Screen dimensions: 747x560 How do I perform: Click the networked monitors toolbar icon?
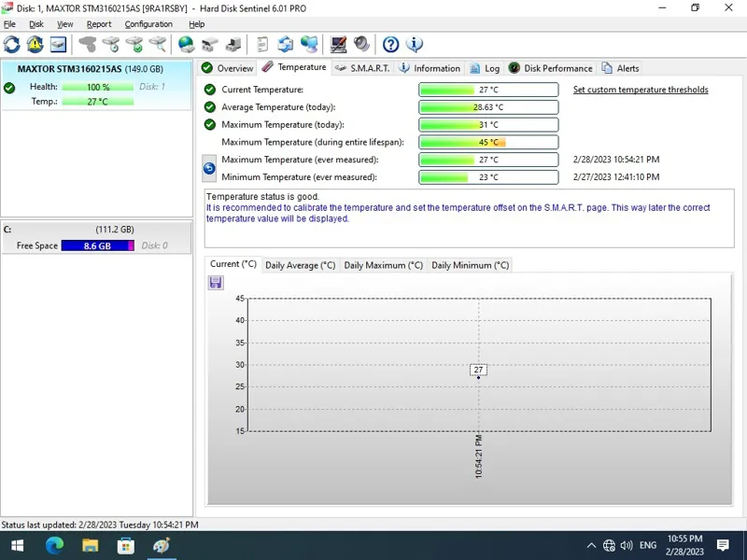[x=309, y=44]
